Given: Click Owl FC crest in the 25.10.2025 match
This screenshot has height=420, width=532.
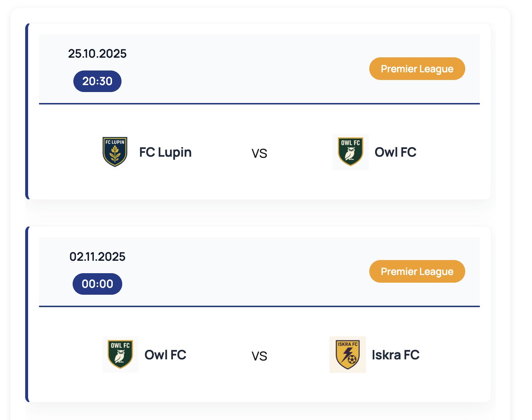Looking at the screenshot, I should [x=350, y=152].
